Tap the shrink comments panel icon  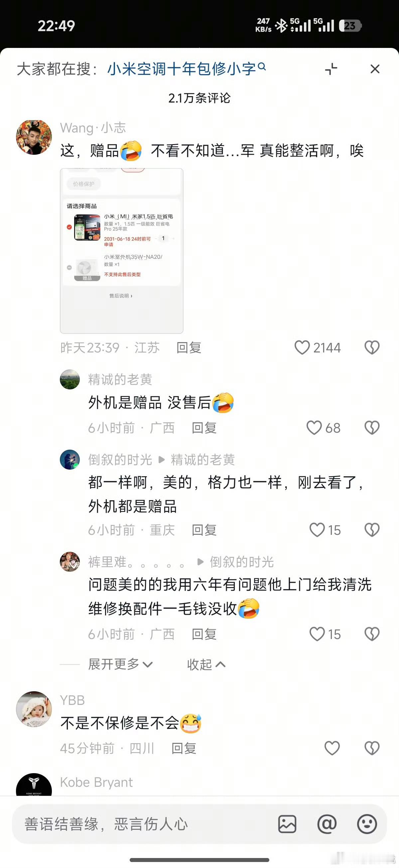[331, 69]
